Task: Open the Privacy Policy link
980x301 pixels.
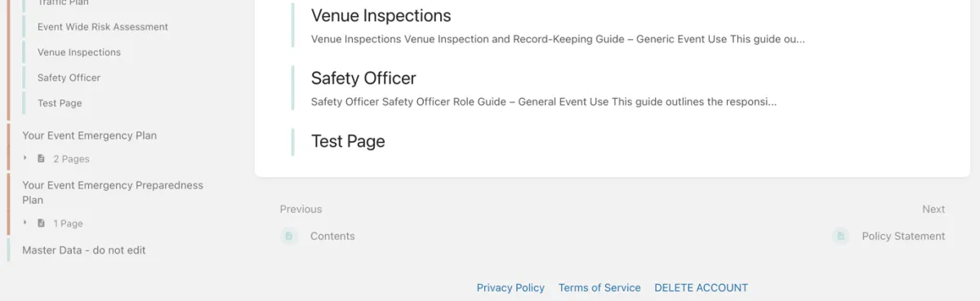Action: [x=510, y=288]
